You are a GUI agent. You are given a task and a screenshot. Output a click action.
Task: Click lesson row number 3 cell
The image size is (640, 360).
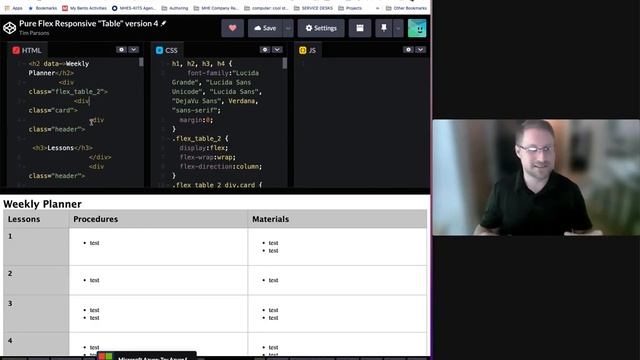coord(36,313)
